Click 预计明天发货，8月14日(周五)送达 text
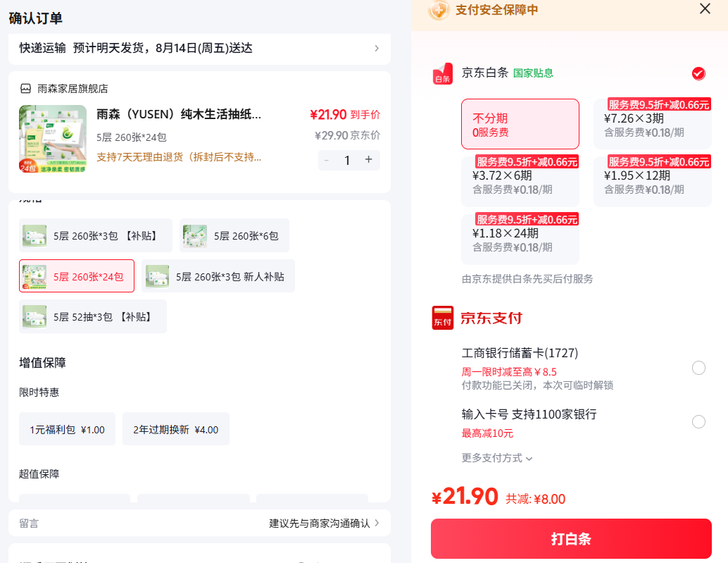The image size is (728, 563). [x=163, y=48]
